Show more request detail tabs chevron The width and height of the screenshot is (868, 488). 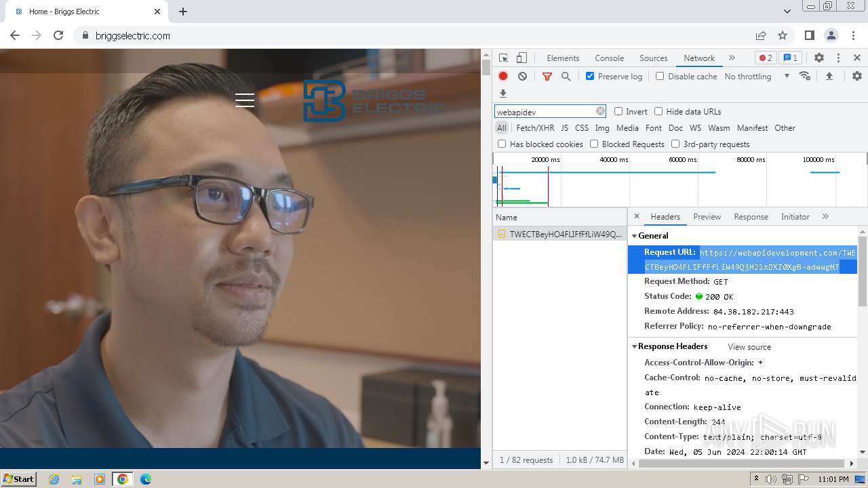click(825, 216)
